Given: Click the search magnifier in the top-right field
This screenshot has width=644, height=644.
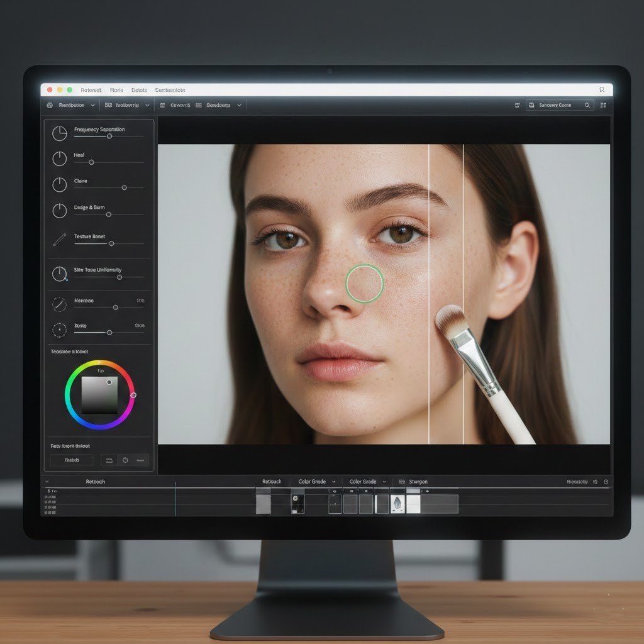Looking at the screenshot, I should tap(587, 106).
